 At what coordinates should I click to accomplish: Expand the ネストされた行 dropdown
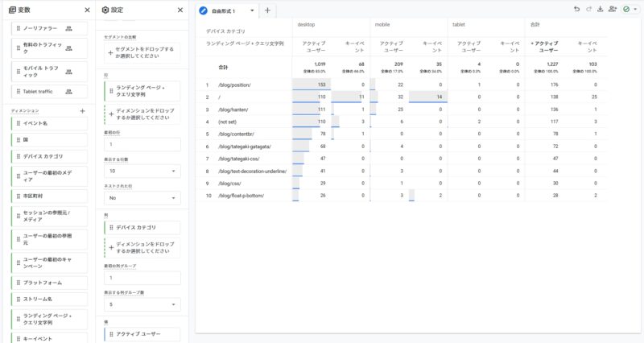[142, 196]
